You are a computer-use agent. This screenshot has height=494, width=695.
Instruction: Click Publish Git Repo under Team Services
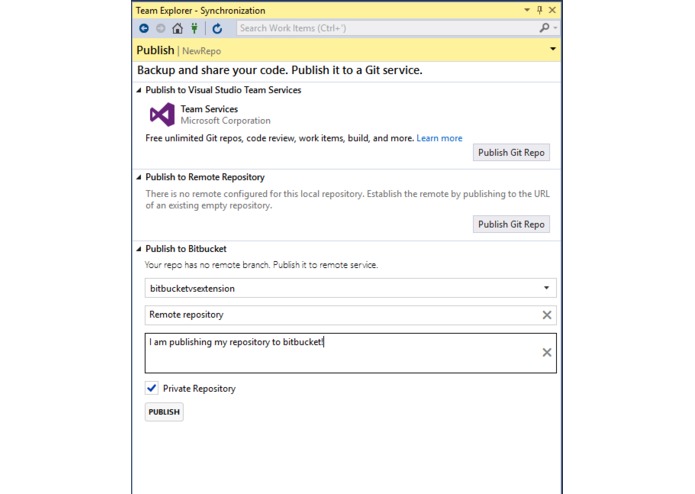(511, 152)
